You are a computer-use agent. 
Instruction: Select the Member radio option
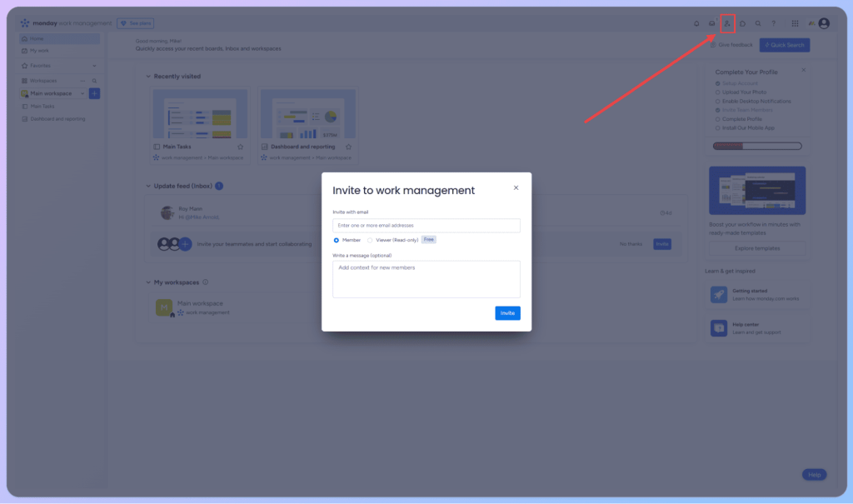(337, 240)
